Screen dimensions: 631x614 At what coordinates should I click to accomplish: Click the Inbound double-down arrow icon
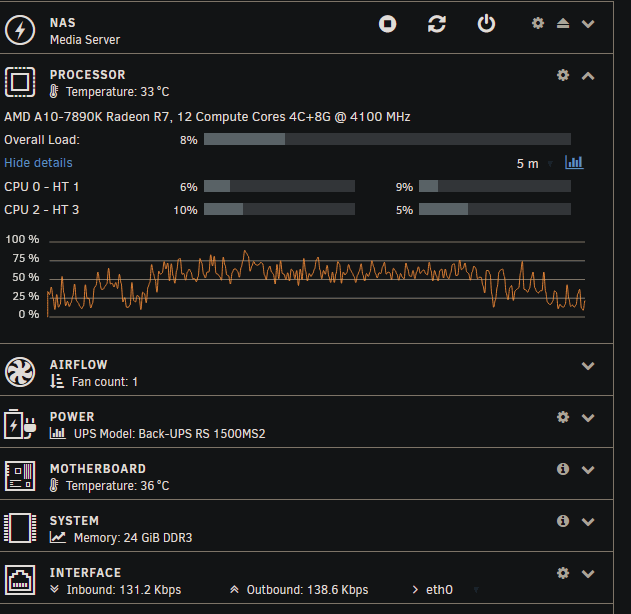pos(54,589)
